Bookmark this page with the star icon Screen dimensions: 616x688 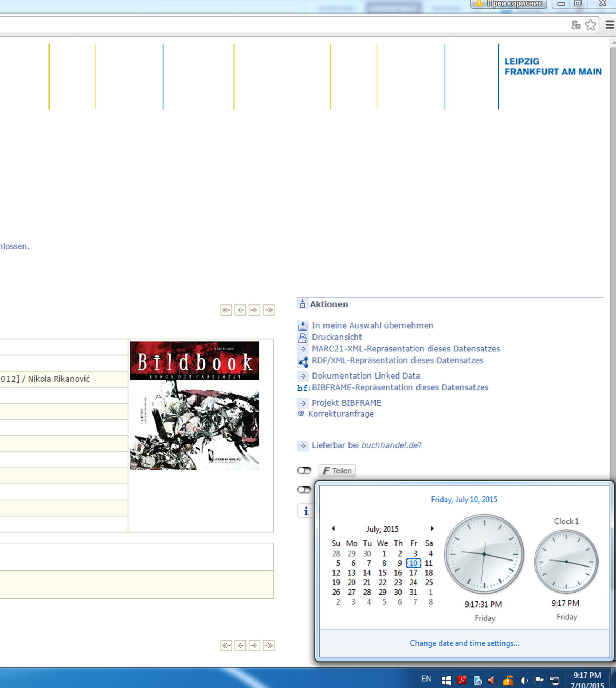click(x=590, y=25)
